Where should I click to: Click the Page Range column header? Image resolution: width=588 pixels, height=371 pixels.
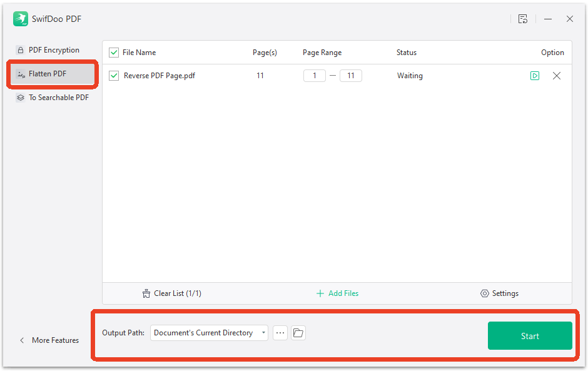(322, 53)
